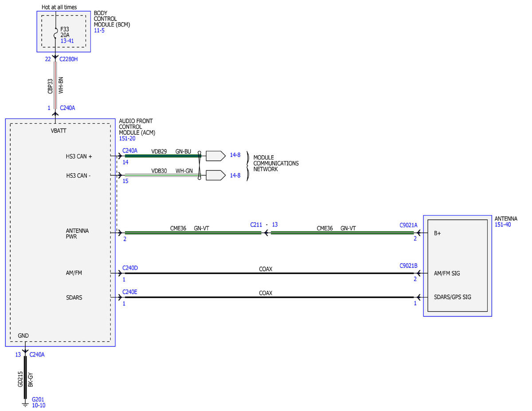532x411 pixels.
Task: Select the VBATT pin label
Action: click(x=59, y=131)
